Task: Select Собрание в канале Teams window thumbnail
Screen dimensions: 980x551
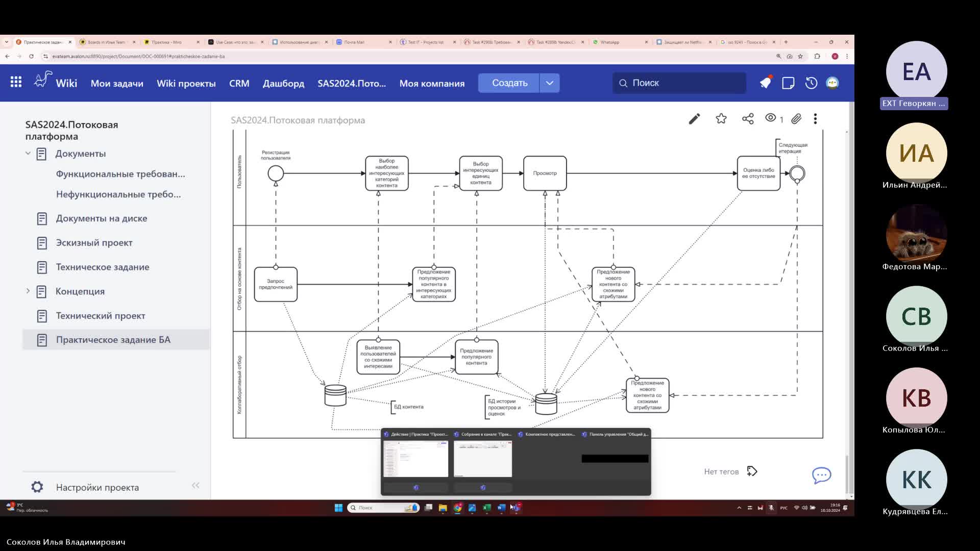Action: [x=483, y=459]
